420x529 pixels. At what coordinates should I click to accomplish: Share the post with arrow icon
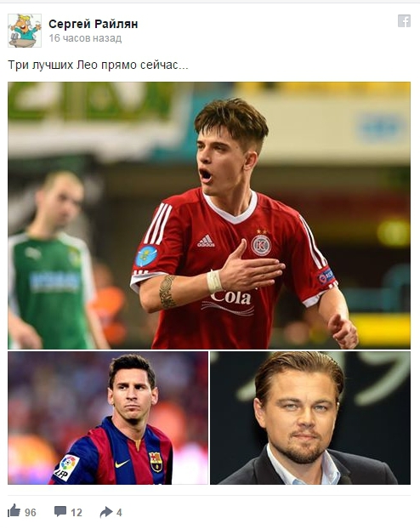[106, 512]
